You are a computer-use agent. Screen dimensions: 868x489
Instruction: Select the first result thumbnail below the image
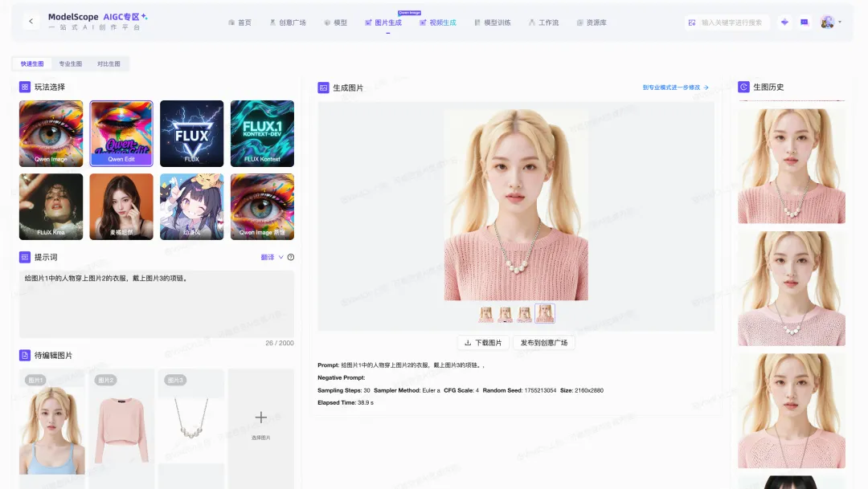pyautogui.click(x=486, y=314)
